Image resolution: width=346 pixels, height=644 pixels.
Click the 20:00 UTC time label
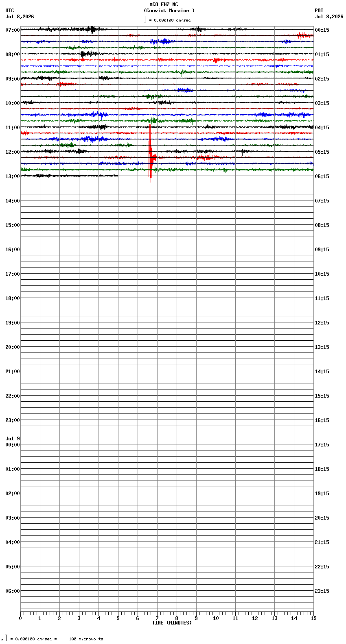coord(12,347)
